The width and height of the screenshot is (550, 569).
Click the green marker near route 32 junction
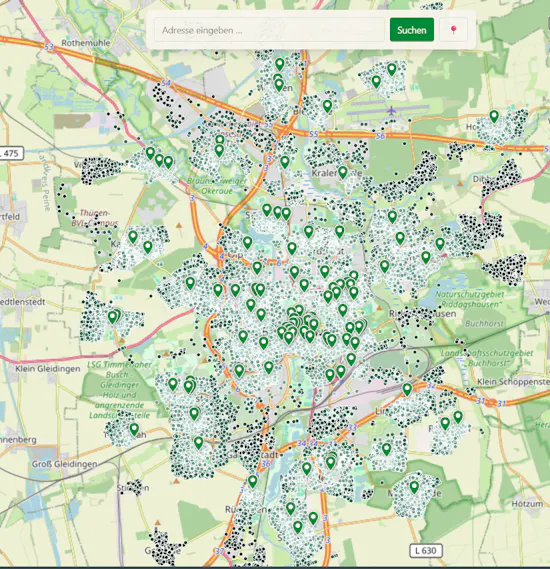coord(407,389)
